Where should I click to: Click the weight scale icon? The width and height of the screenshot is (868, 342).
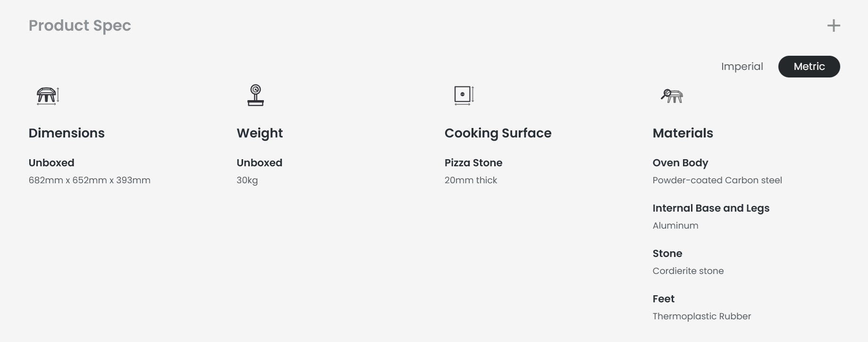pyautogui.click(x=255, y=95)
